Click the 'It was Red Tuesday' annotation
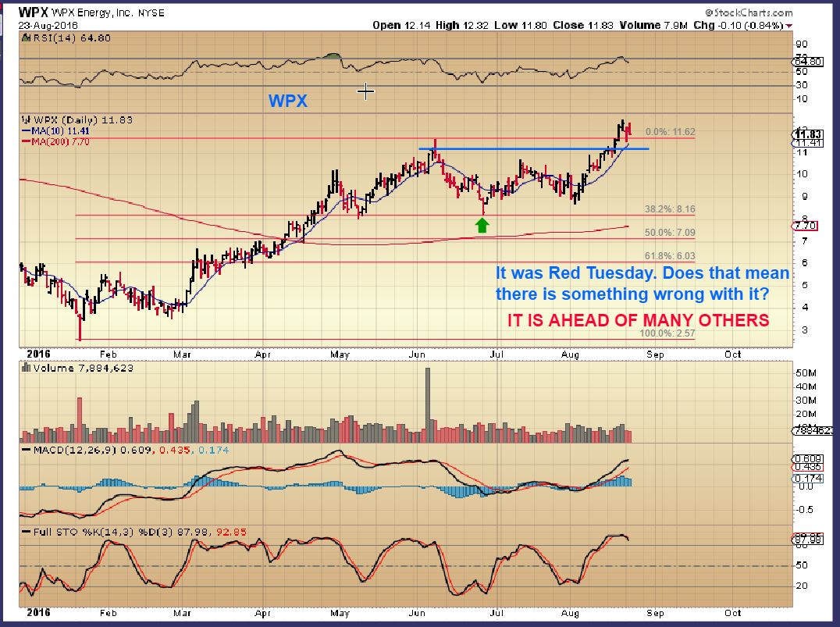840x627 pixels. point(642,283)
